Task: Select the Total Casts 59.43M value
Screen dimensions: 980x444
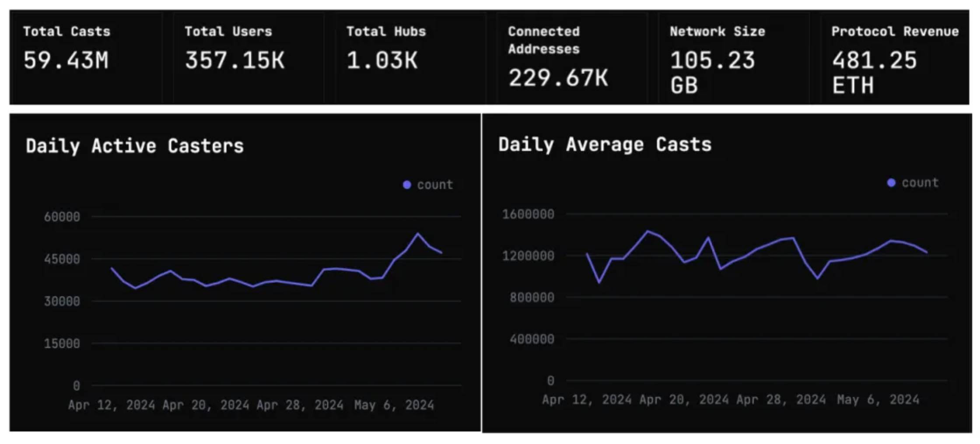Action: pos(66,60)
